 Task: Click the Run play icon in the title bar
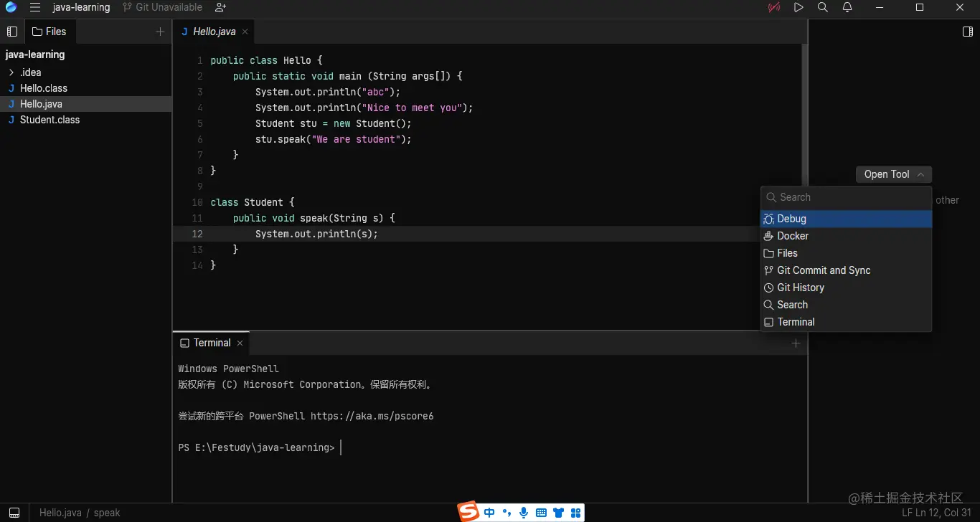click(798, 8)
